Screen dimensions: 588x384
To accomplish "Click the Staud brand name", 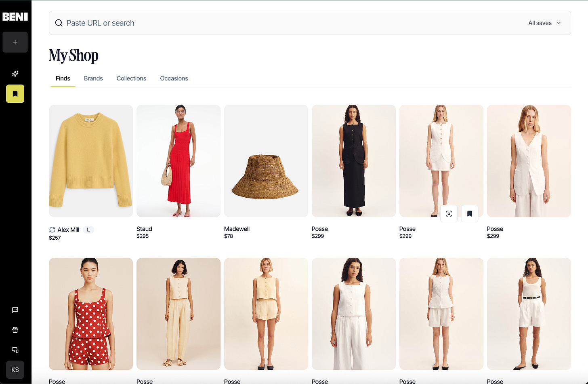I will tap(144, 229).
